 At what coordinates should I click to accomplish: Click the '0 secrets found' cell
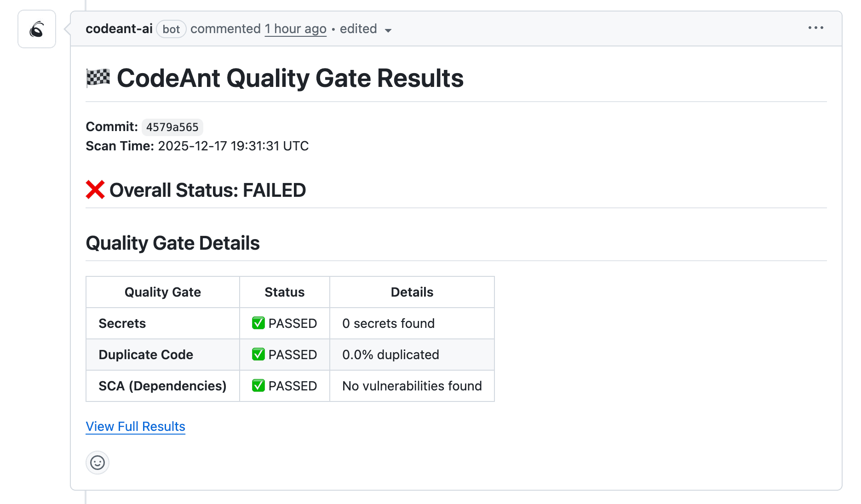412,323
